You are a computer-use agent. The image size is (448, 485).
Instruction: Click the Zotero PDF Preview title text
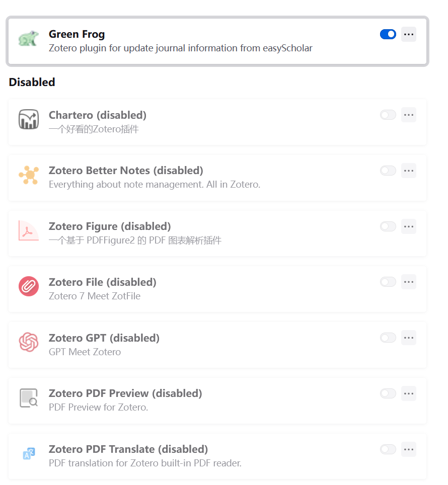pos(125,393)
